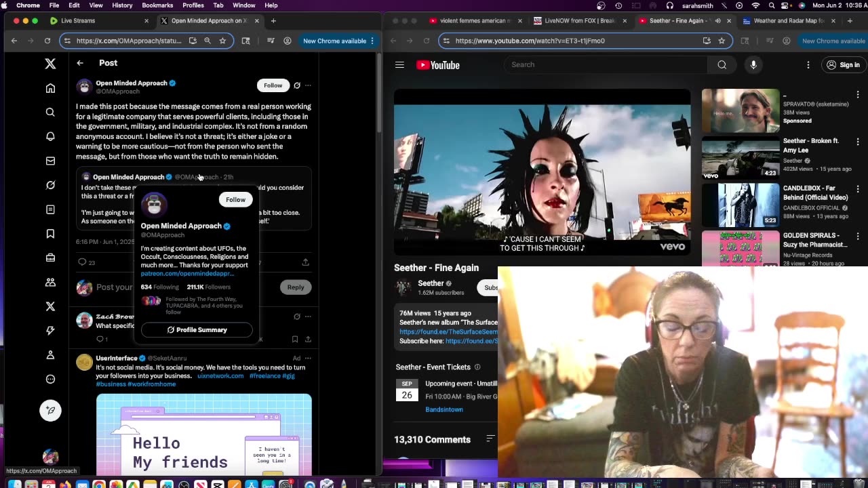
Task: Open options for Seether Broken video
Action: tap(858, 142)
